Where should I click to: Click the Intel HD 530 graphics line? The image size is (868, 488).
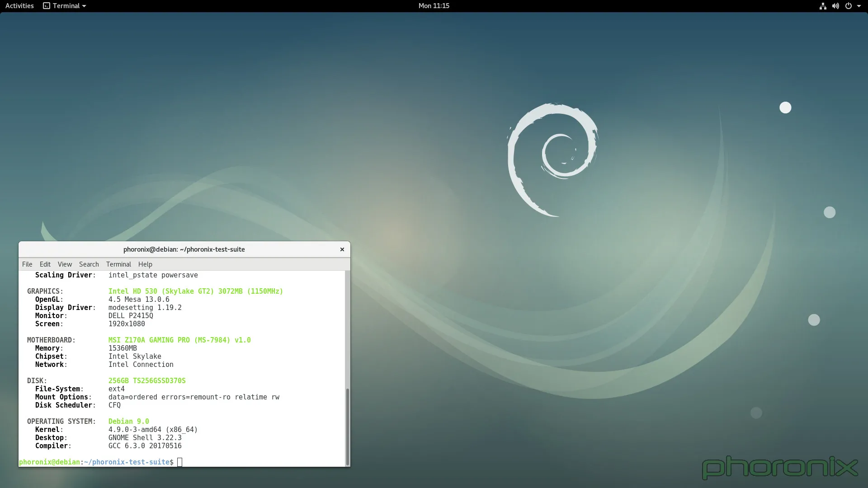[x=195, y=291]
